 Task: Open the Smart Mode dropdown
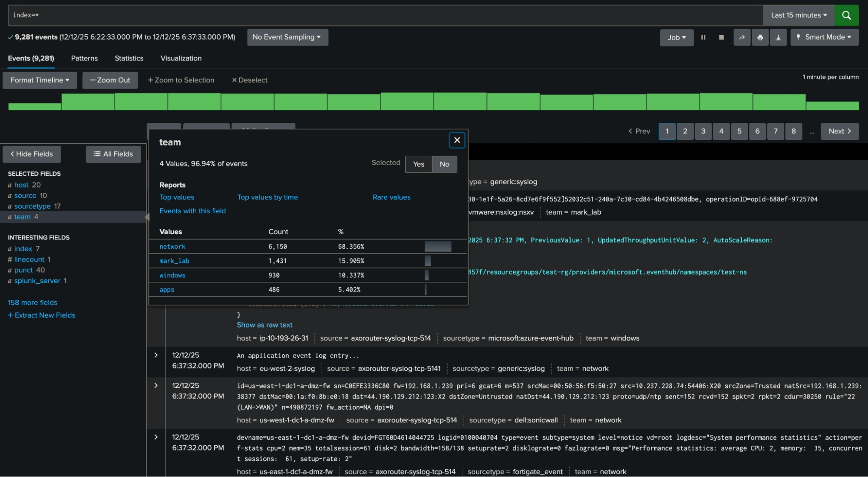click(x=824, y=37)
